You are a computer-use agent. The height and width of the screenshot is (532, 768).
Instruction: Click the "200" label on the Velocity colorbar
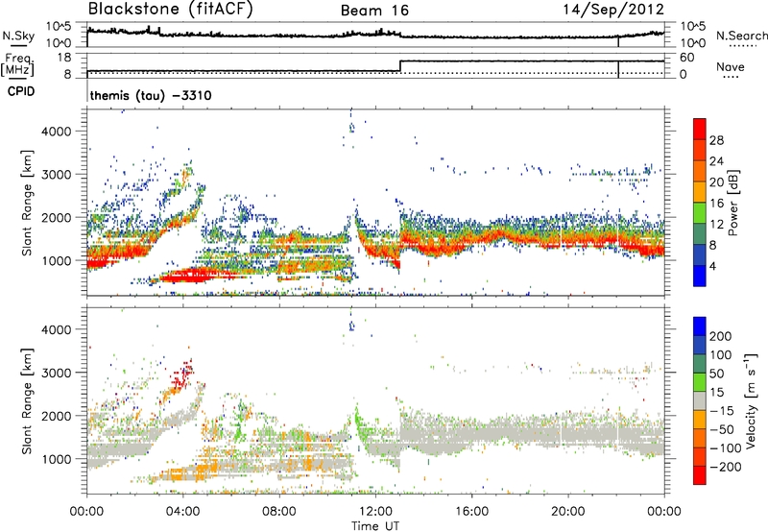tap(721, 336)
